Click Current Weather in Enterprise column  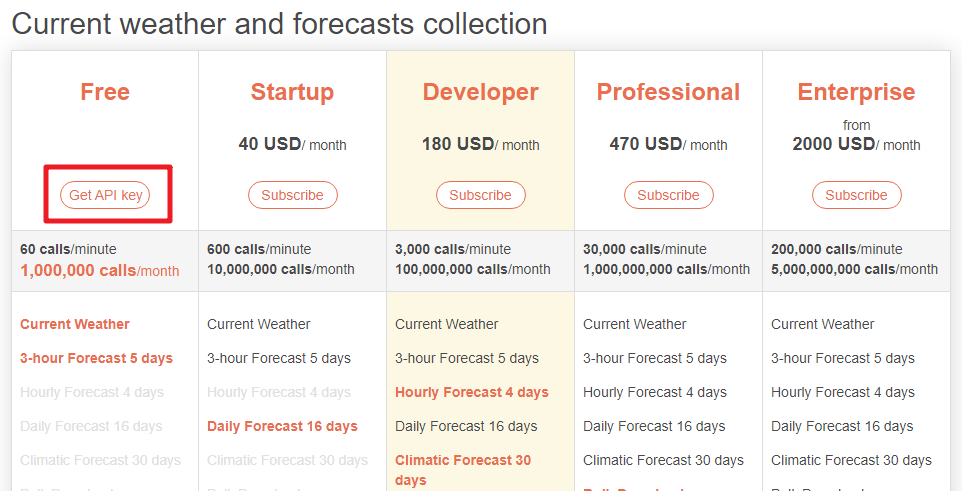pos(823,324)
